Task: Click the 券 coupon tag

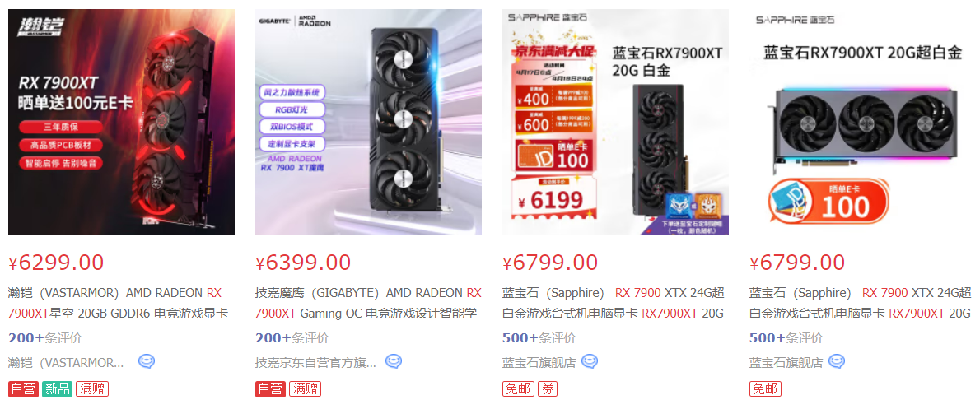Action: (547, 389)
